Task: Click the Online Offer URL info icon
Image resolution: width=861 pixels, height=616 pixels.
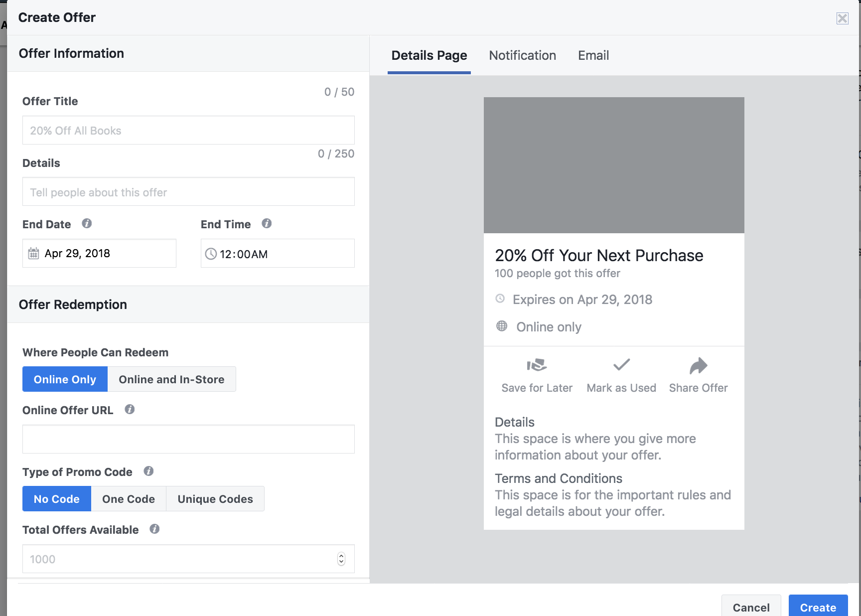Action: [x=130, y=410]
